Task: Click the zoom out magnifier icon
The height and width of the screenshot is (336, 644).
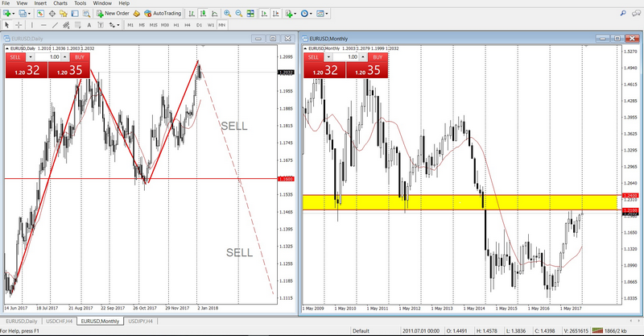Action: click(238, 14)
